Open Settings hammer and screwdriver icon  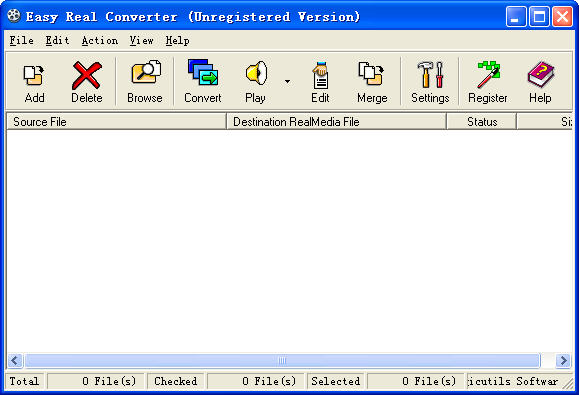point(430,74)
